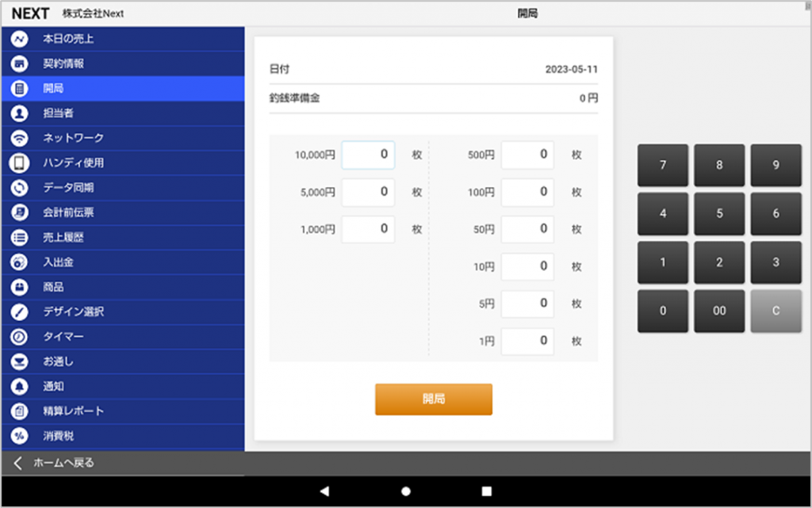Screen dimensions: 812x508
Task: Click the 10,000円 count input field
Action: pos(368,155)
